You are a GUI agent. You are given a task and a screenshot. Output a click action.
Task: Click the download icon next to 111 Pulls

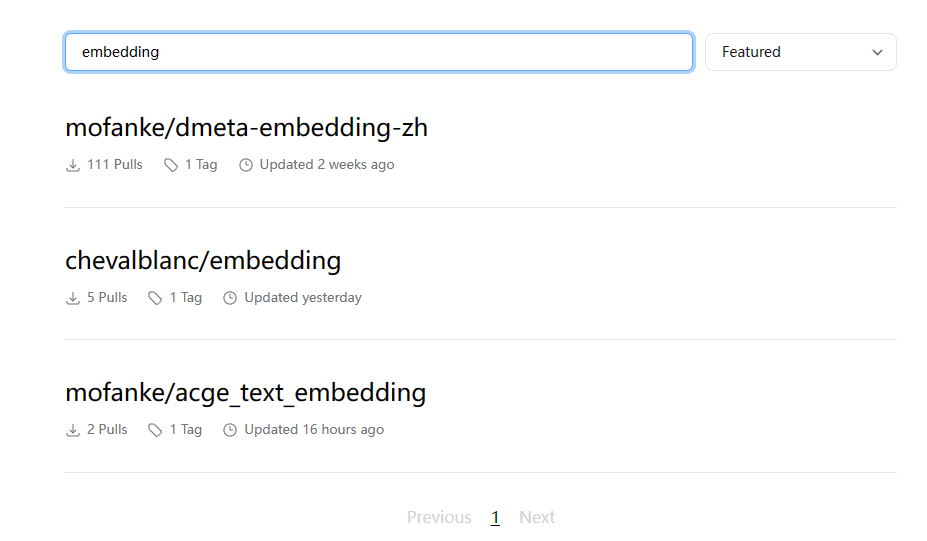73,165
